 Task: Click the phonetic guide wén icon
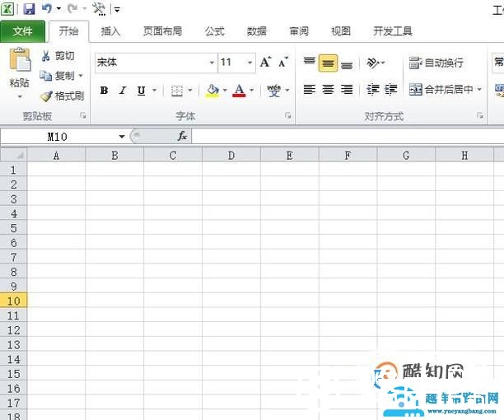click(x=274, y=91)
